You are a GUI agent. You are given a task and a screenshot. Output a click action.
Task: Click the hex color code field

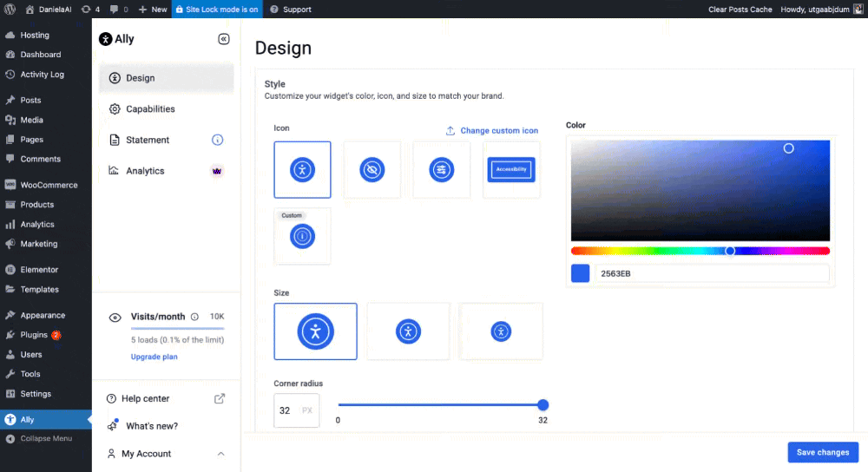coord(711,274)
